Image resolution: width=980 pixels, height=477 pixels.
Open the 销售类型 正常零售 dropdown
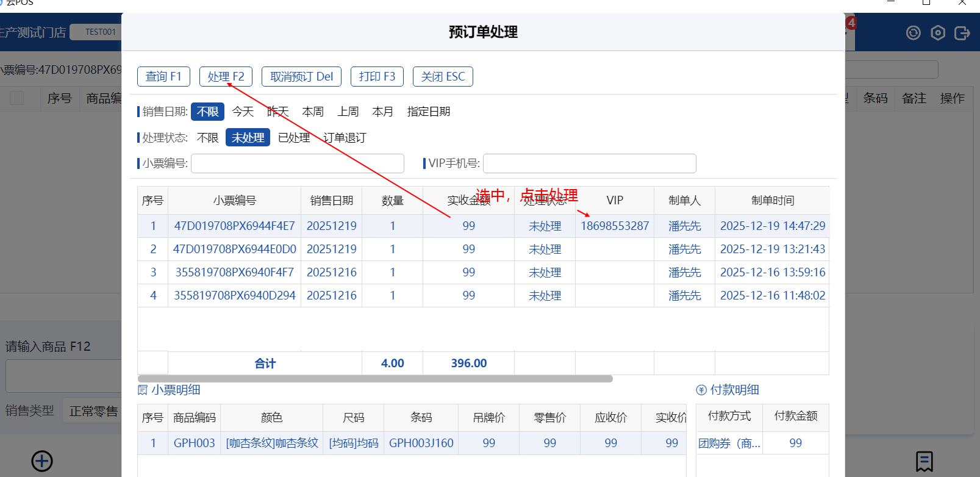(x=93, y=411)
